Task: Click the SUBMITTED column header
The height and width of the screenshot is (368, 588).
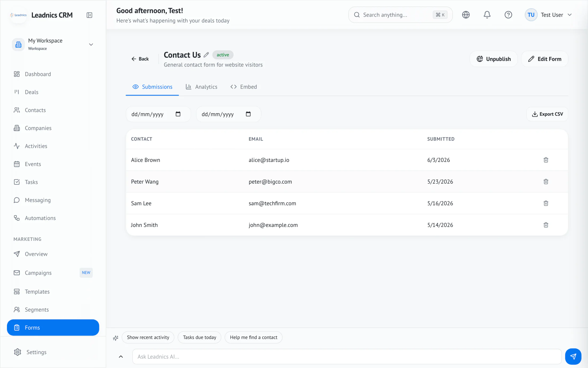Action: [x=441, y=139]
